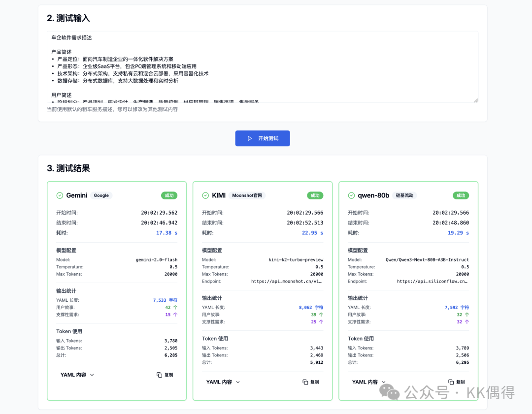Click the play triangle icon on 开始测试
532x414 pixels.
250,138
